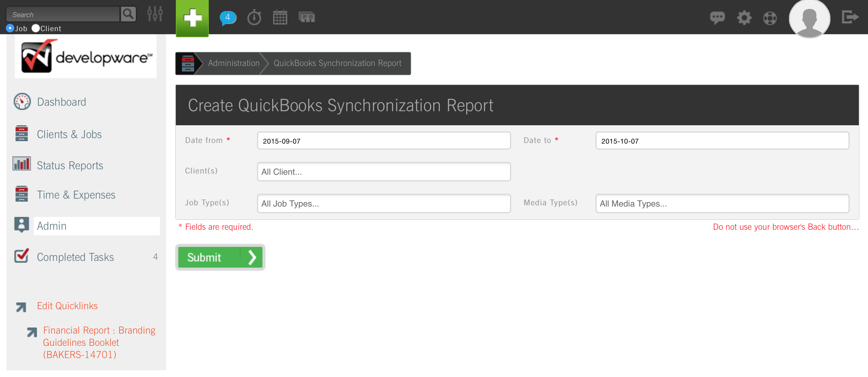Click the Date from field
The image size is (868, 377).
[x=384, y=141]
